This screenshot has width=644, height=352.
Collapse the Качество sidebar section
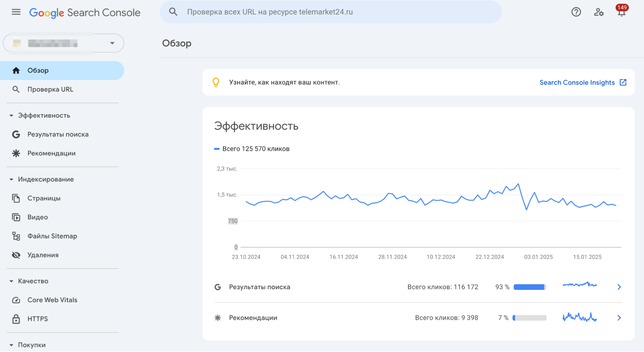coord(11,281)
